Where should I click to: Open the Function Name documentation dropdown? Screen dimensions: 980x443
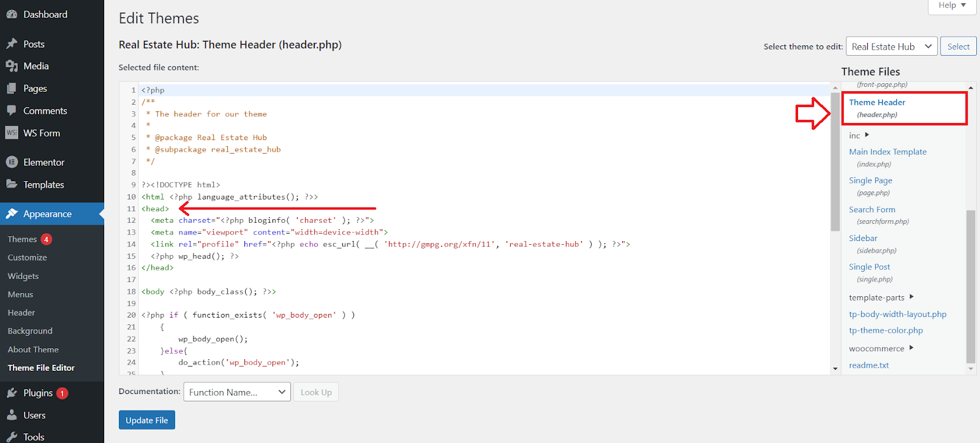tap(237, 392)
